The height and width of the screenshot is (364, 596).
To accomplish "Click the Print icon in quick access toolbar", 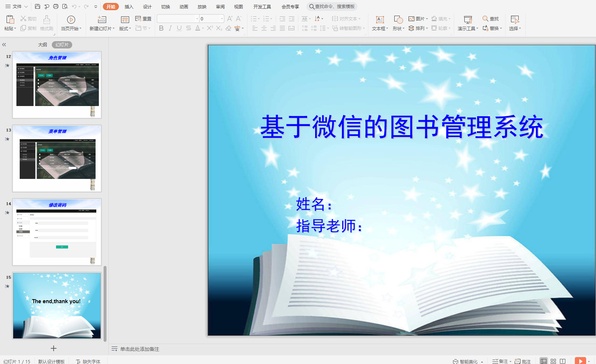I will click(56, 7).
